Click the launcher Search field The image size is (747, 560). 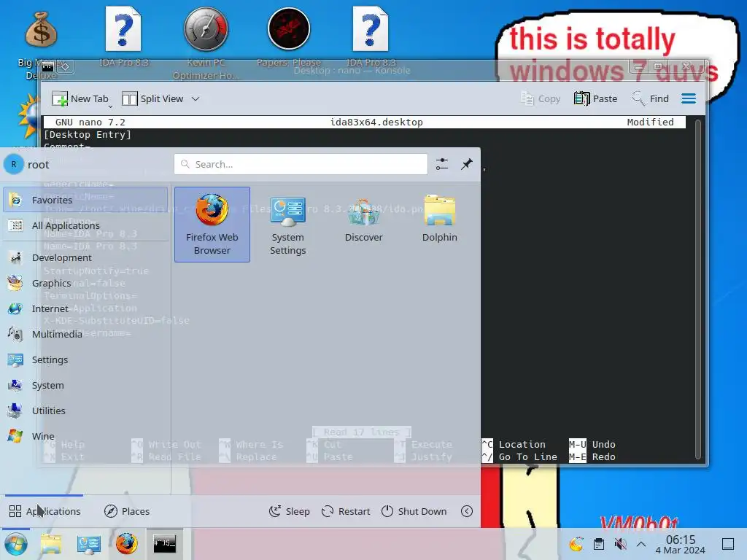[301, 164]
